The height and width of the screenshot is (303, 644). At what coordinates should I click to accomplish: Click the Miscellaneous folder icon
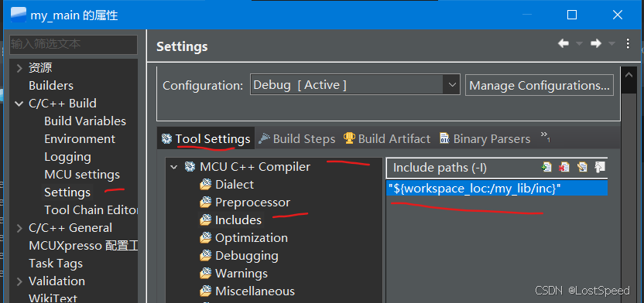[x=205, y=291]
